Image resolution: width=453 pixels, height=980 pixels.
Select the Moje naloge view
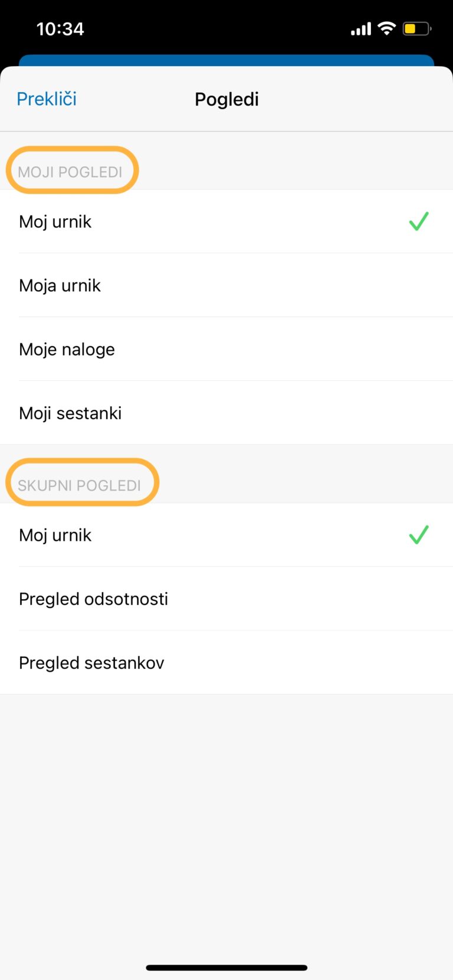tap(67, 349)
